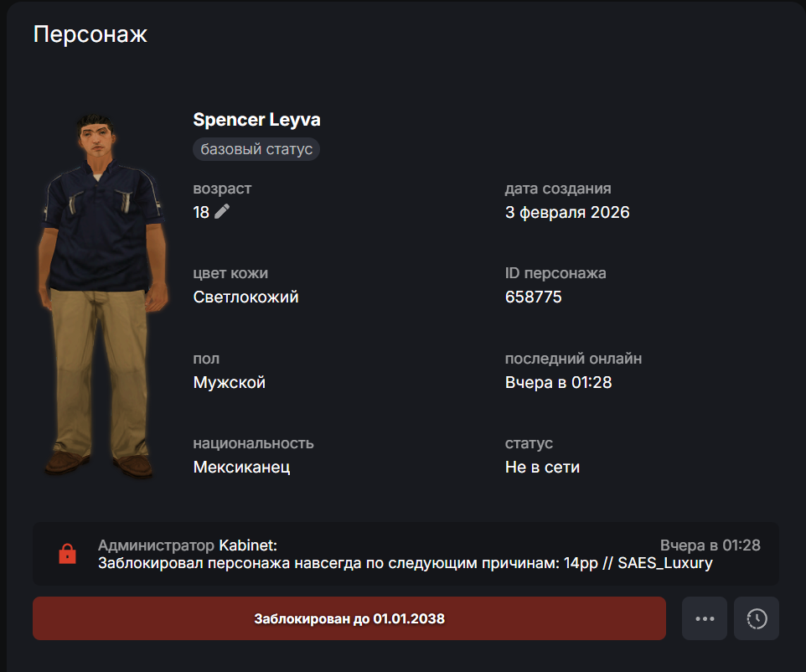This screenshot has width=806, height=672.
Task: Click the nationality value Мексиканец
Action: tap(241, 467)
